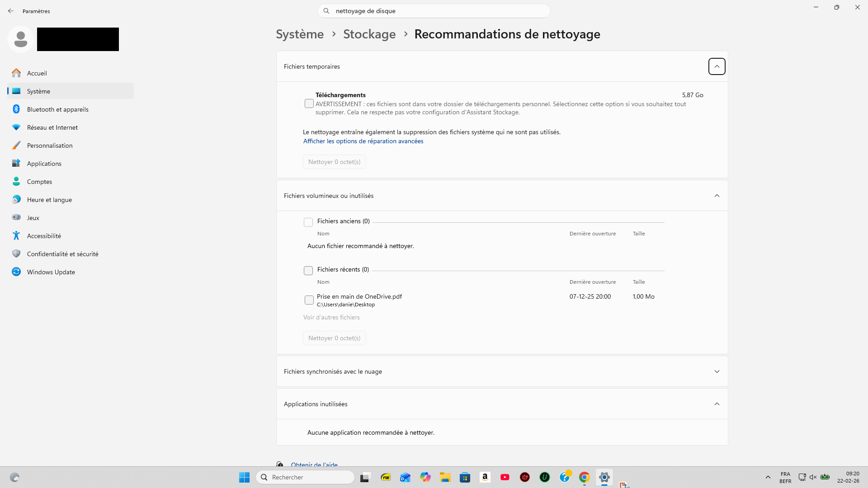Launch Google Chrome from the taskbar
868x488 pixels.
pyautogui.click(x=584, y=477)
